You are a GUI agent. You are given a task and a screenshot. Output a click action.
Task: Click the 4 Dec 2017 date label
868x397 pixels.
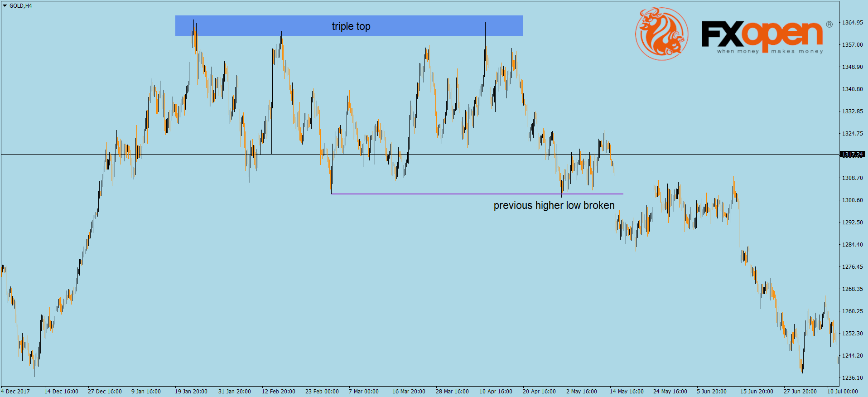(x=15, y=392)
